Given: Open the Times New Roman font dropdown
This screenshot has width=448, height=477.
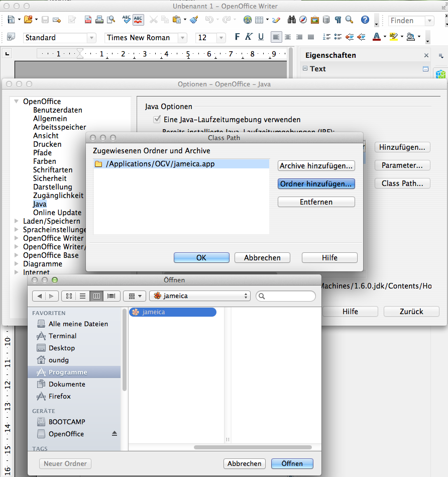Looking at the screenshot, I should 182,38.
